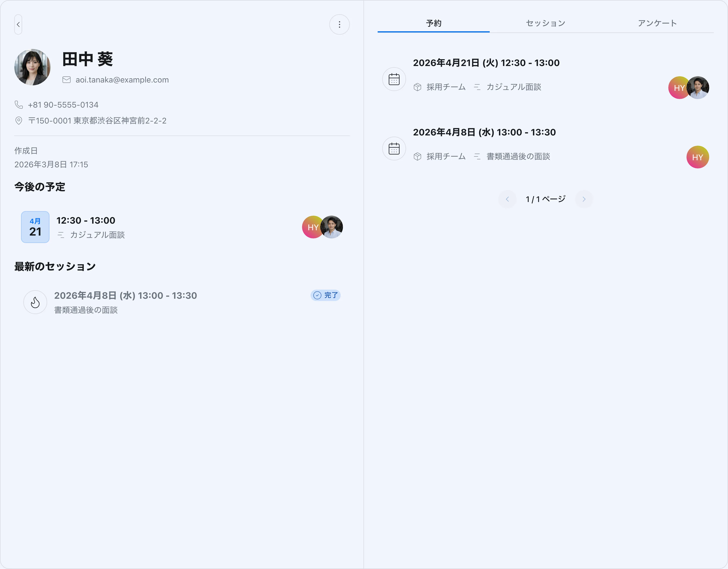The image size is (728, 569).
Task: Switch to the 予約 tab
Action: click(x=434, y=23)
